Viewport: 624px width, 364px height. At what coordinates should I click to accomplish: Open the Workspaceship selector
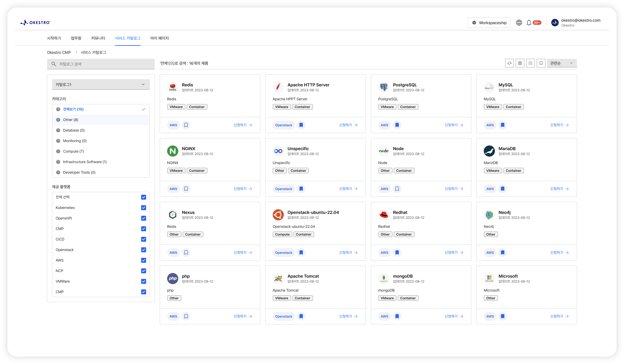[x=489, y=23]
